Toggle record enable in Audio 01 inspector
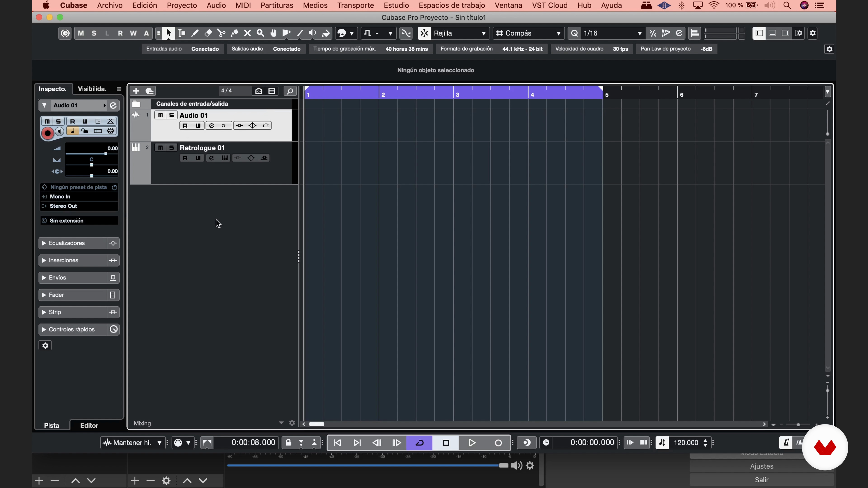Screen dimensions: 868x488 (47, 133)
